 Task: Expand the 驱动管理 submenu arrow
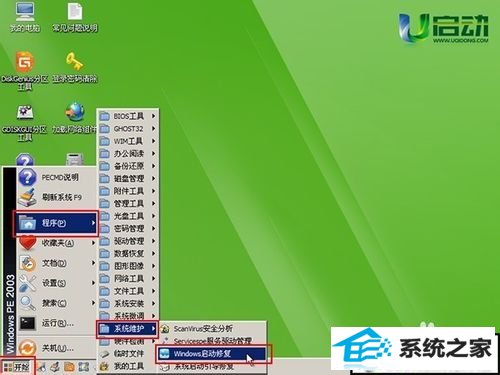154,241
